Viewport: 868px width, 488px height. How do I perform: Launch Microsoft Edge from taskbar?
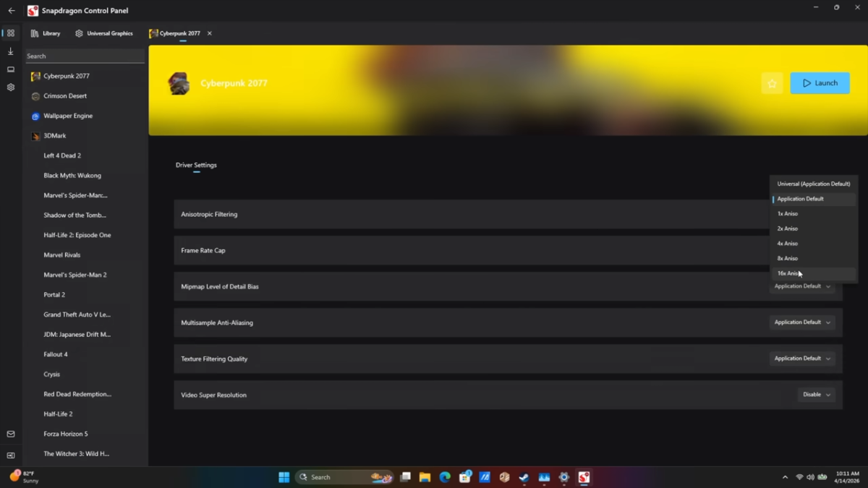click(x=445, y=477)
